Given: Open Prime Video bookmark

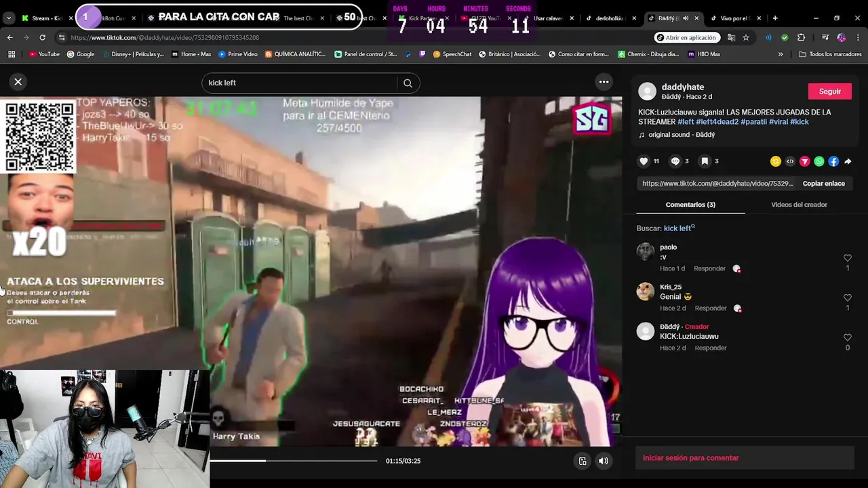Looking at the screenshot, I should pos(238,54).
